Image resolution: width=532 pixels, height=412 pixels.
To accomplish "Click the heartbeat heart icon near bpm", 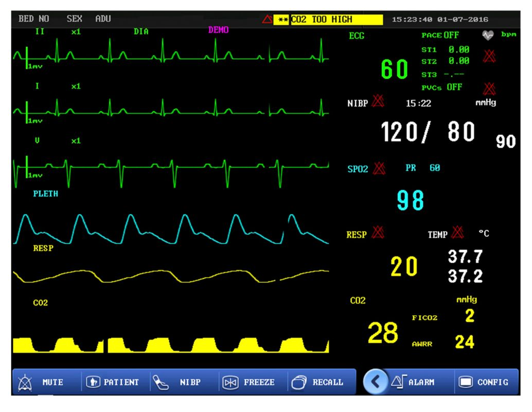I will [x=488, y=35].
